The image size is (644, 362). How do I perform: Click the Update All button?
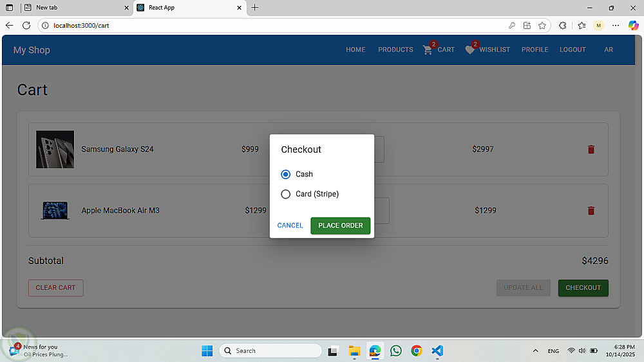523,288
